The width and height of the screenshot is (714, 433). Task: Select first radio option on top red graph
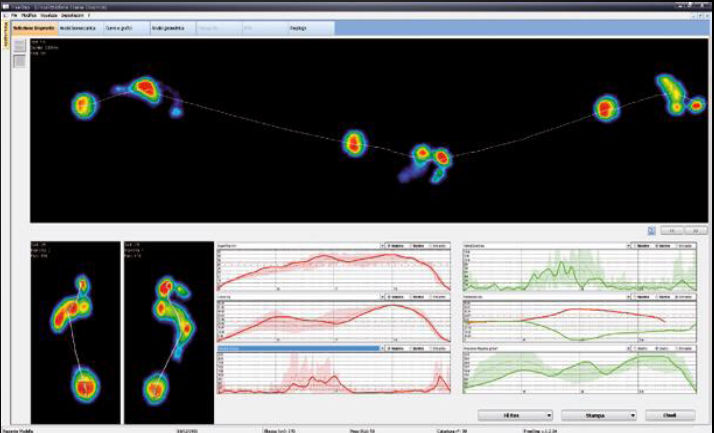[x=396, y=246]
